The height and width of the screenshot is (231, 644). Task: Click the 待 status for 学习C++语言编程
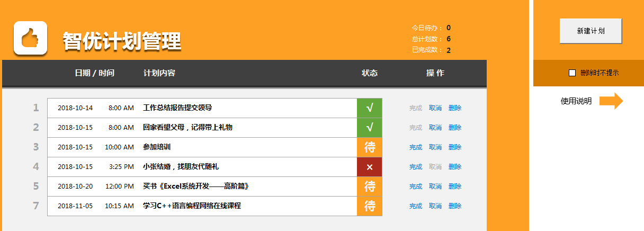coord(370,206)
